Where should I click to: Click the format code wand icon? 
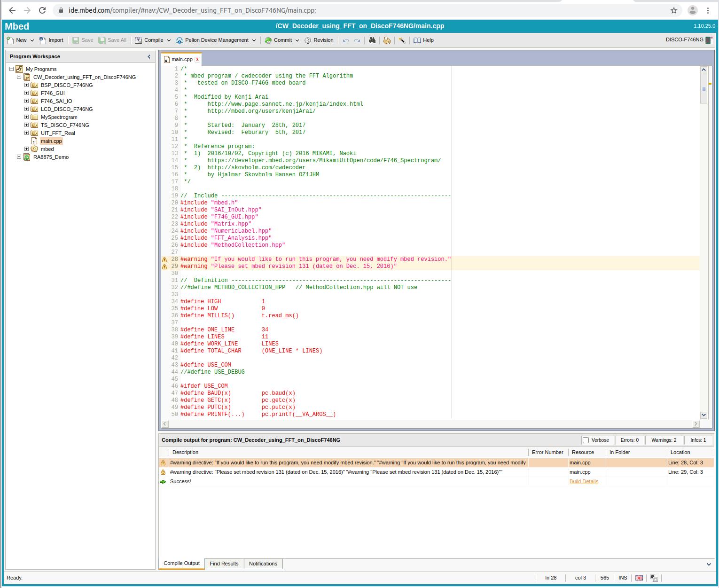[402, 40]
